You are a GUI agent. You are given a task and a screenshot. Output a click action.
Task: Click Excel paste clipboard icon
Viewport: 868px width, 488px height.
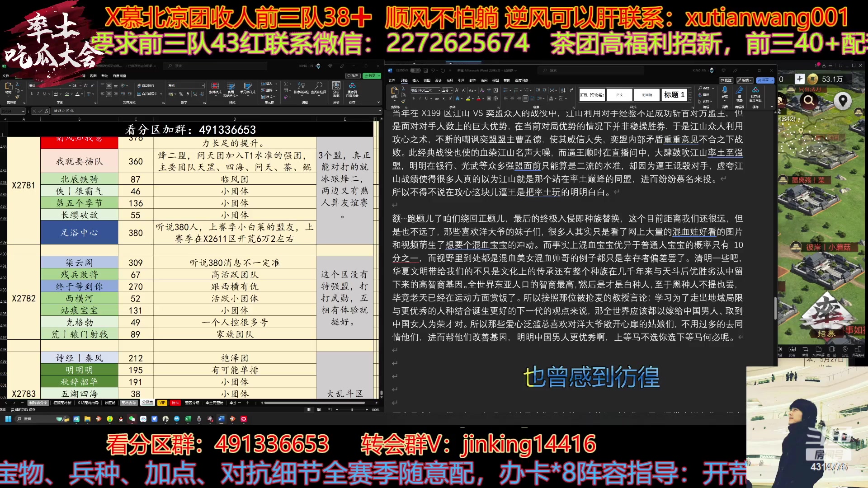pyautogui.click(x=9, y=86)
